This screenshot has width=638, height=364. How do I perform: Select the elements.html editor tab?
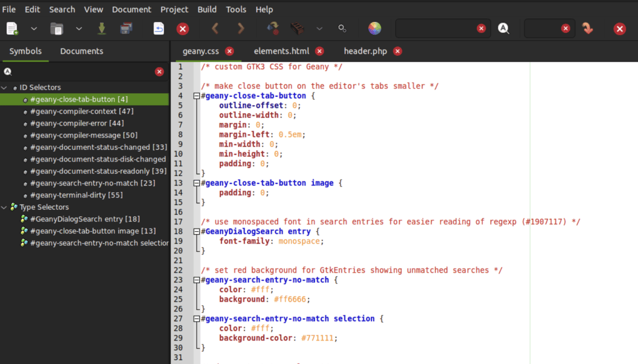click(x=281, y=51)
